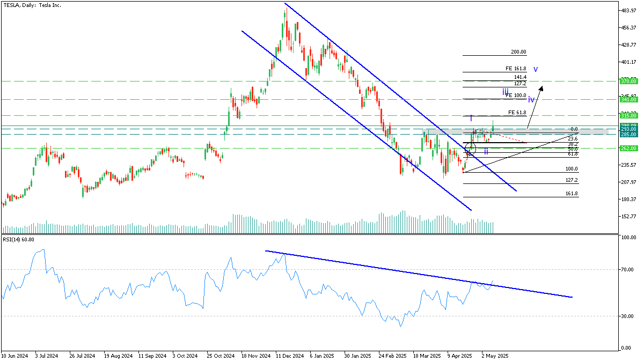Click the 0.0 Fibonacci retracement label
This screenshot has width=644, height=362.
point(574,129)
